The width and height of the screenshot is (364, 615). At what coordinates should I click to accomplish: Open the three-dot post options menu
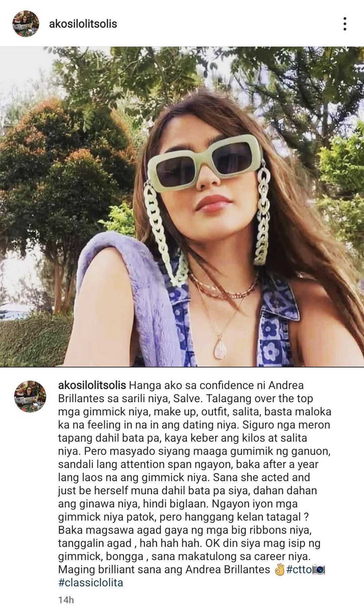(x=344, y=24)
